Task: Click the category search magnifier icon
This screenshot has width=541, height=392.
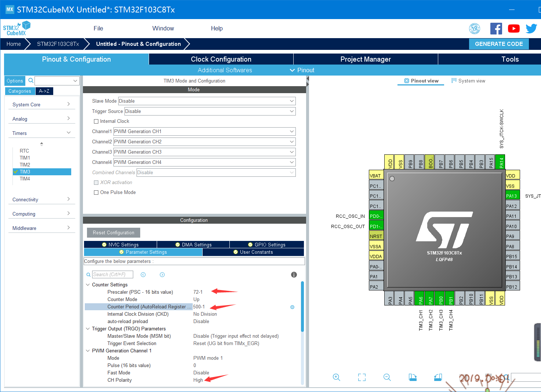Action: pos(31,80)
